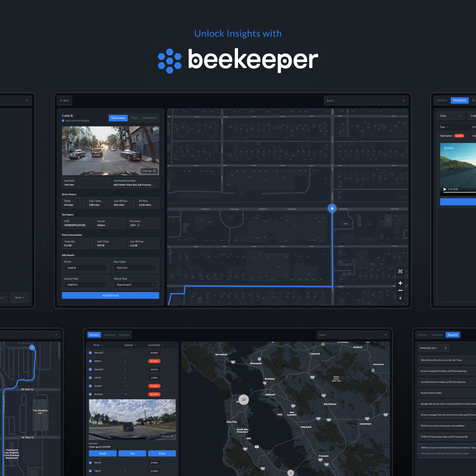Click the Add/Edit Fields button

pyautogui.click(x=110, y=295)
